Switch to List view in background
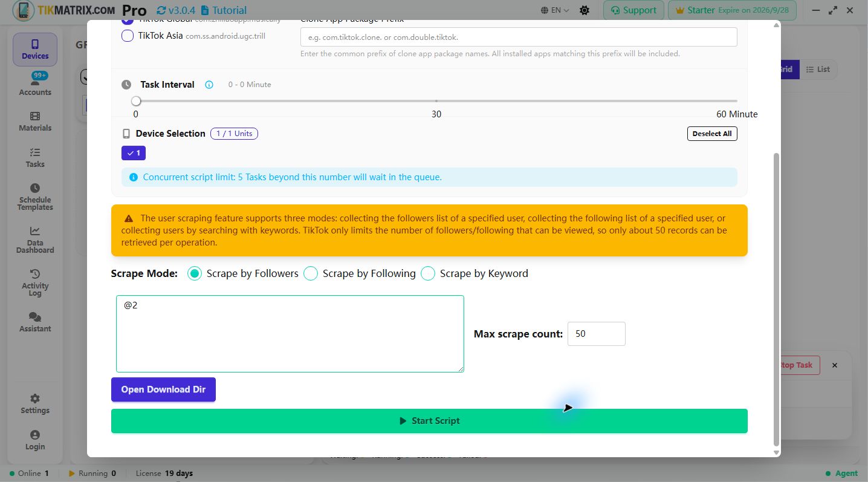868x482 pixels. point(818,70)
